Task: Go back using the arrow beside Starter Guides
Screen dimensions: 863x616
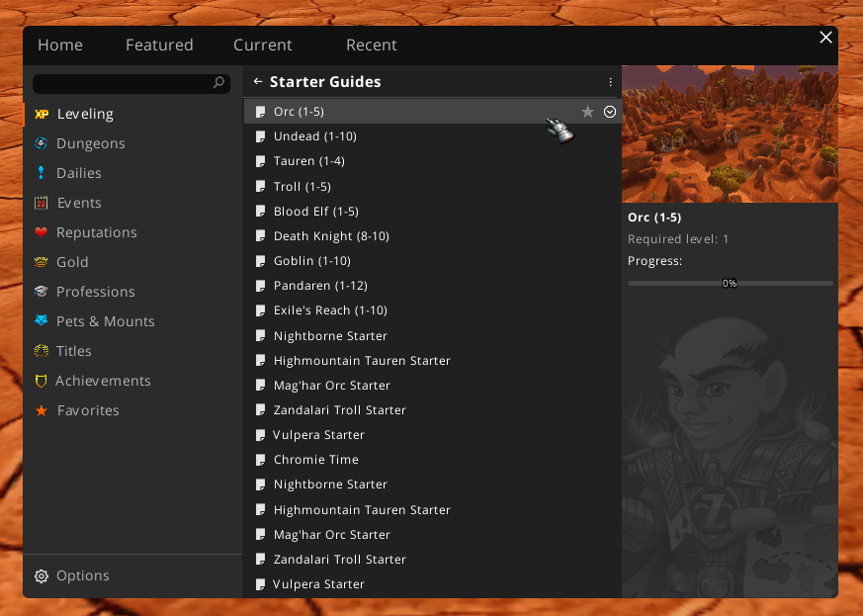Action: pos(258,81)
